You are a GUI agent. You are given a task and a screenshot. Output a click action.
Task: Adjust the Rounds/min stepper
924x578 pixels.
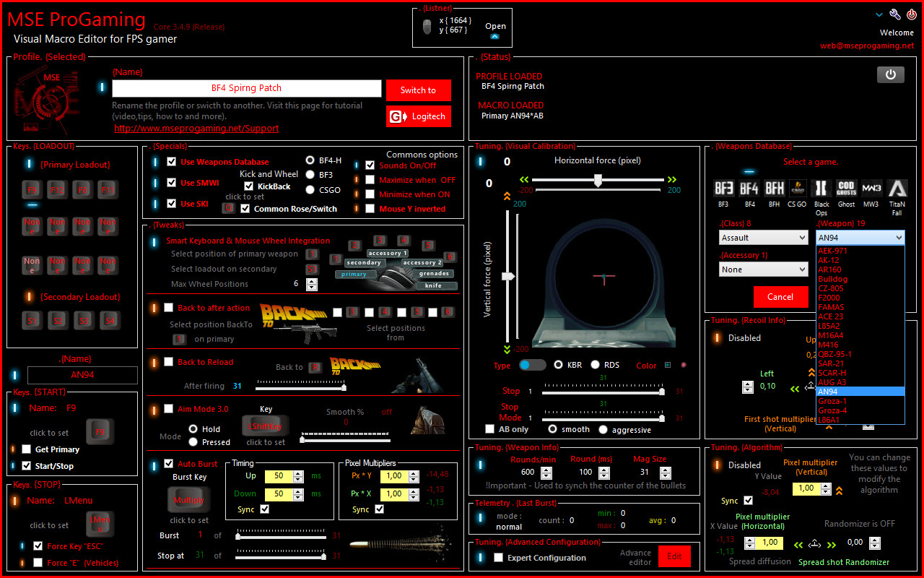coord(546,473)
